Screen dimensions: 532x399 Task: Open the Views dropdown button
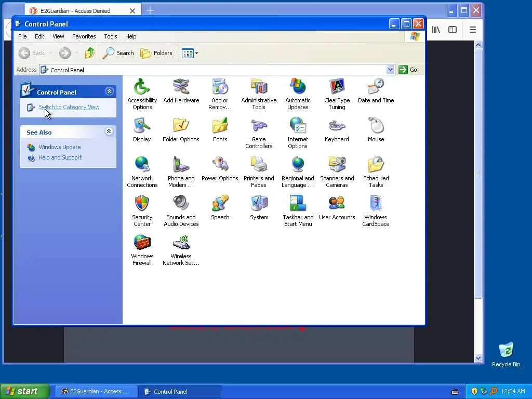coord(190,53)
